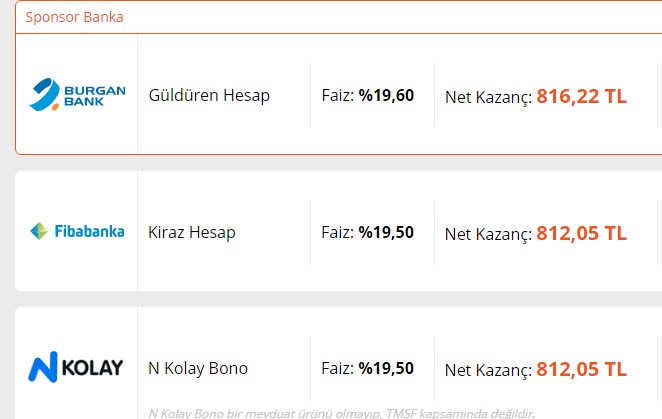
Task: Click the green diamond Fibabanka emblem
Action: coord(39,231)
